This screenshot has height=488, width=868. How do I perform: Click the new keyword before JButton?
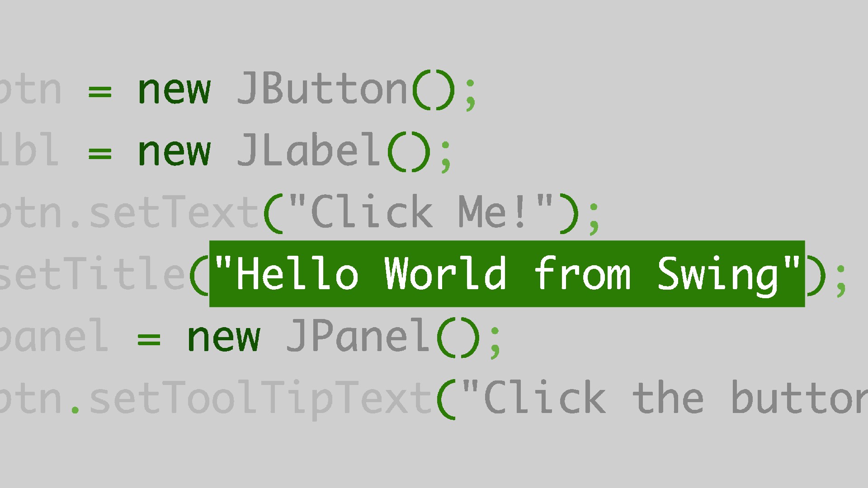coord(174,90)
